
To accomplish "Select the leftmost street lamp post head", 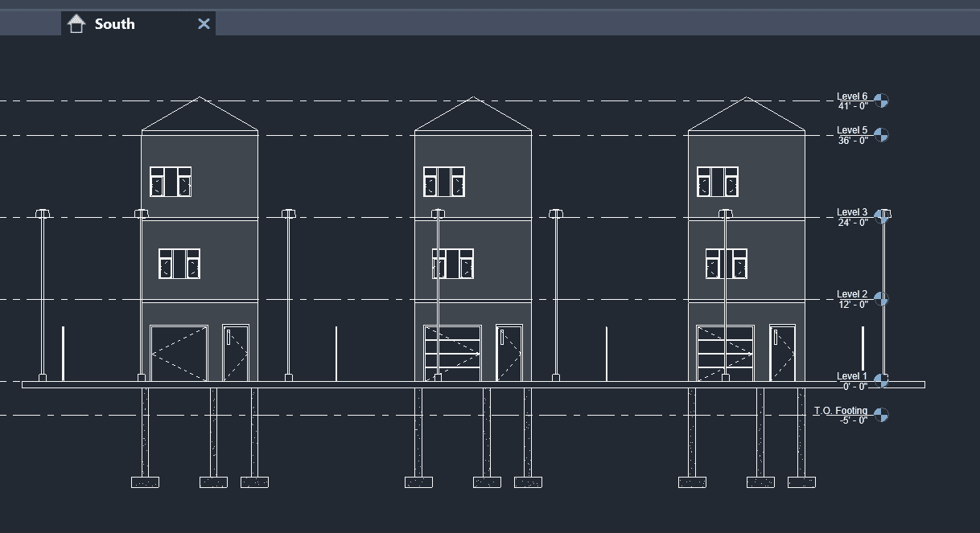I will click(x=43, y=214).
